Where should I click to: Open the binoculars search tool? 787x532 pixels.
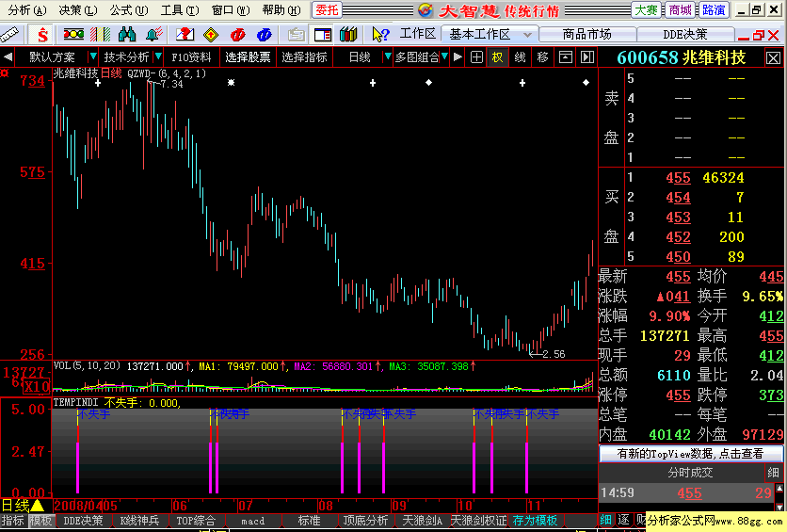pyautogui.click(x=127, y=34)
